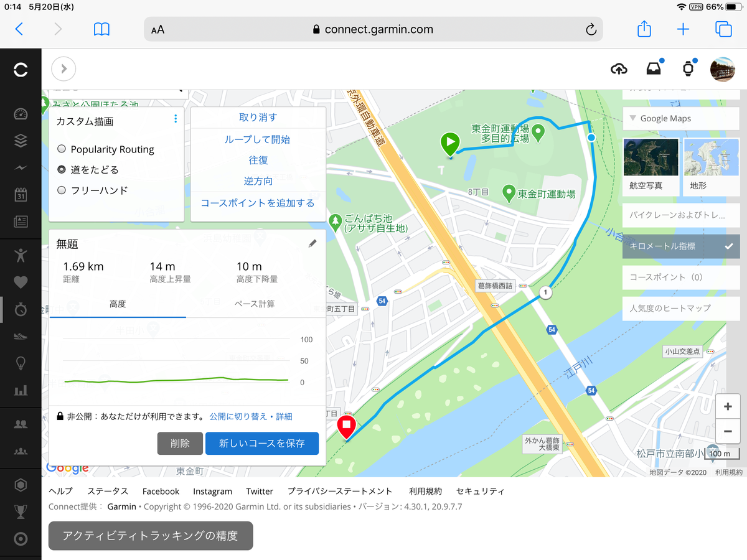
Task: Switch to 高度 tab
Action: pos(118,304)
